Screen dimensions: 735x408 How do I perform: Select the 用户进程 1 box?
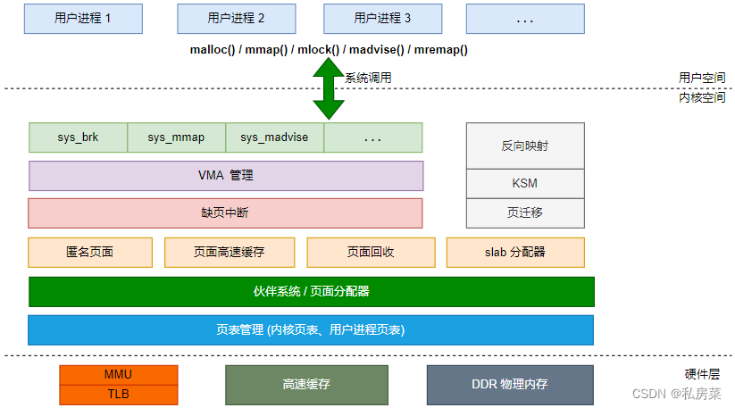(83, 19)
